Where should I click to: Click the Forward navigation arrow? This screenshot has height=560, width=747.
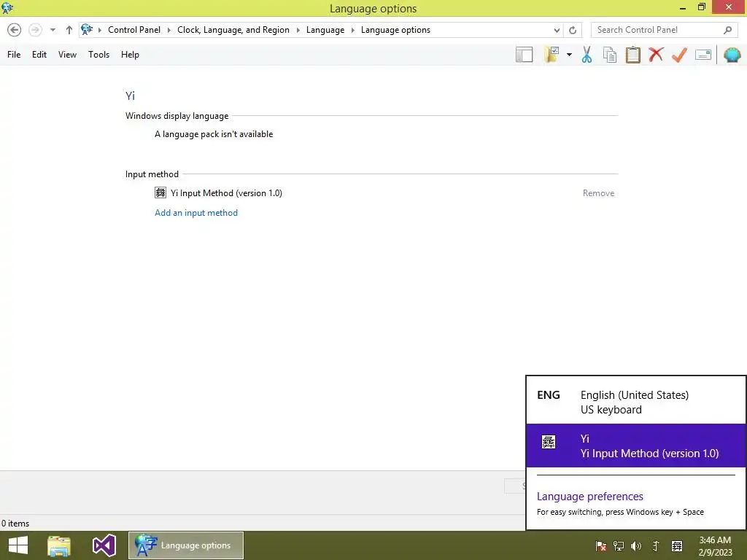35,30
